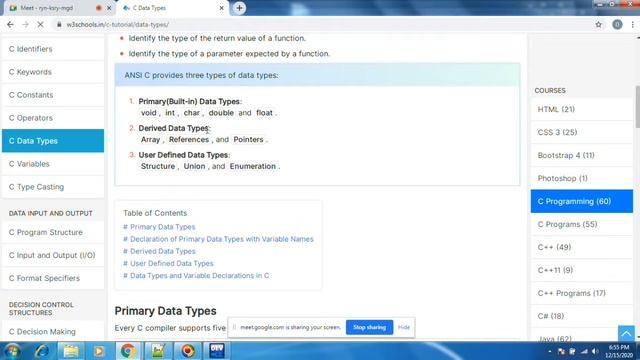
Task: Open the HTML (21) course
Action: (582, 109)
